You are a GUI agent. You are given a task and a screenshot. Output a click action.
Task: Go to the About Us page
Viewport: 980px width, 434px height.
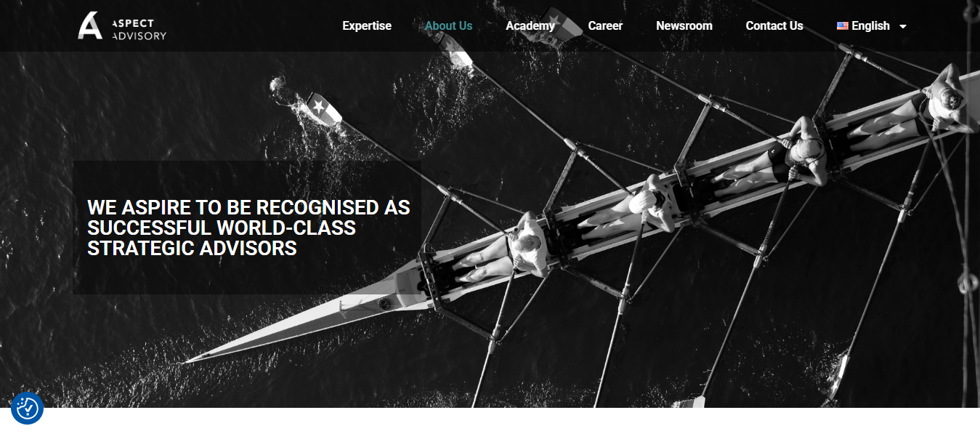pos(448,25)
